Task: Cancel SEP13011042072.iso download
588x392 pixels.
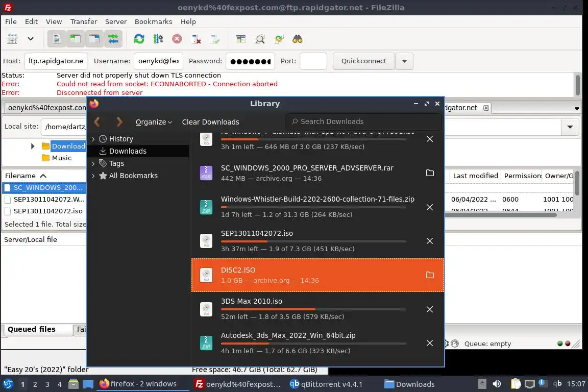Action: (x=430, y=241)
